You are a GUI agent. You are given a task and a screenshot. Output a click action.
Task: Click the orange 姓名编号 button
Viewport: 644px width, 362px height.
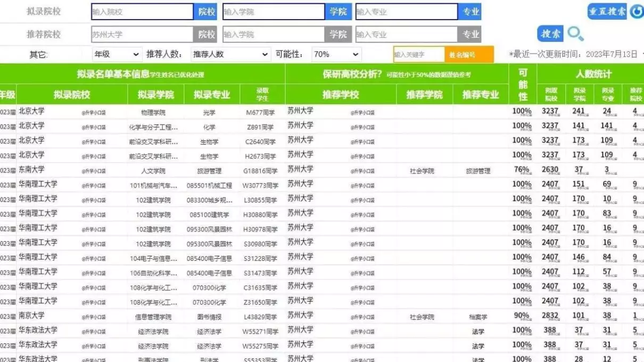point(469,55)
